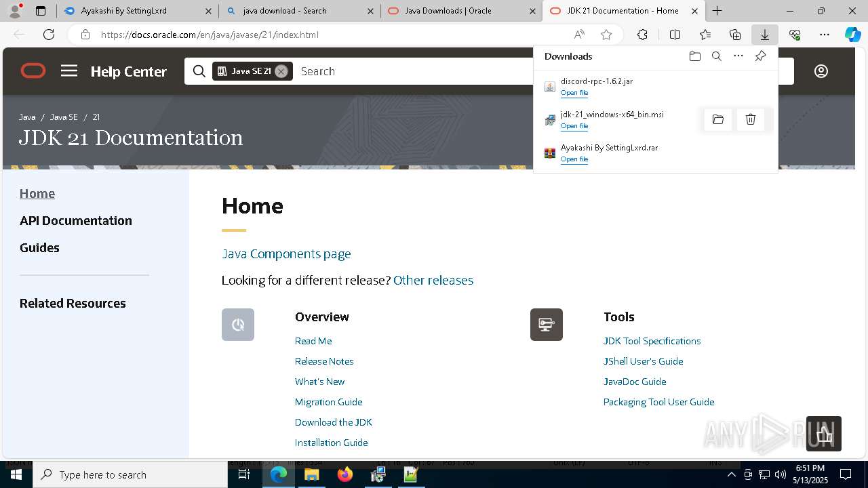Click the Tools section icon
This screenshot has width=868, height=488.
tap(547, 325)
